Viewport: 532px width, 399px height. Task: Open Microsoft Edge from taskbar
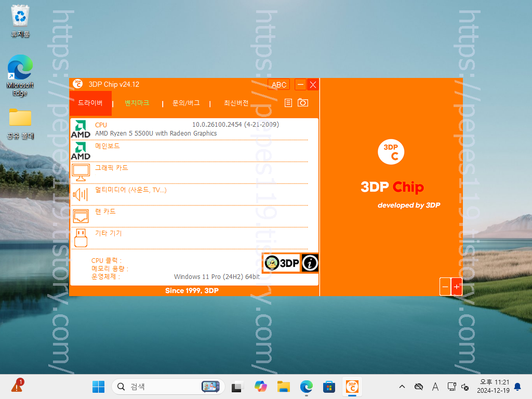[307, 387]
